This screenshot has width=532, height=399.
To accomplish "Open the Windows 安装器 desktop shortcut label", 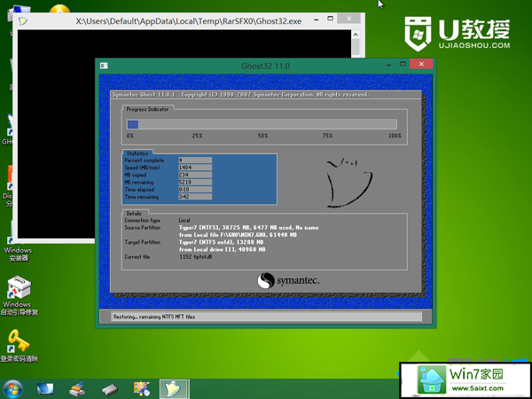I will [x=18, y=254].
